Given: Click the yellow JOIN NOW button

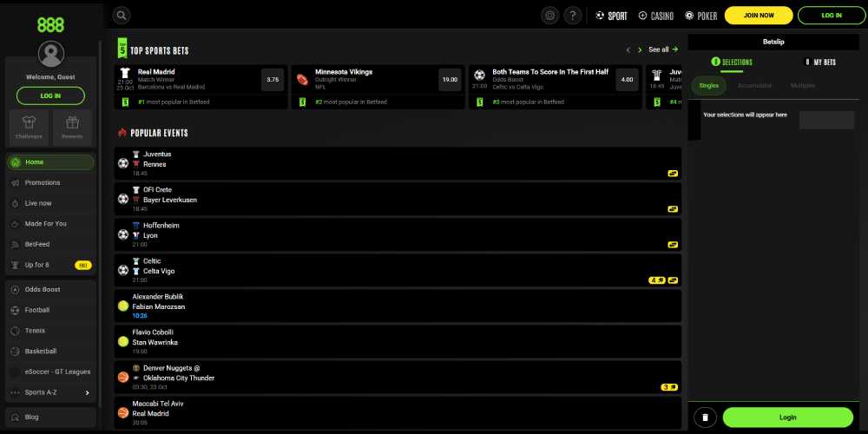Looking at the screenshot, I should pos(759,16).
